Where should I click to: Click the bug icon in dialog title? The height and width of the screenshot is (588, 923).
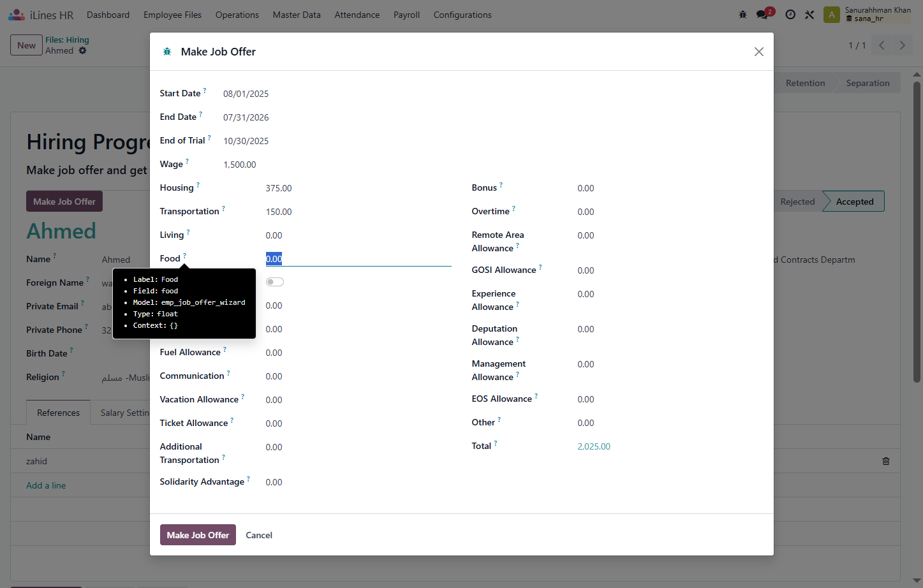(x=167, y=52)
